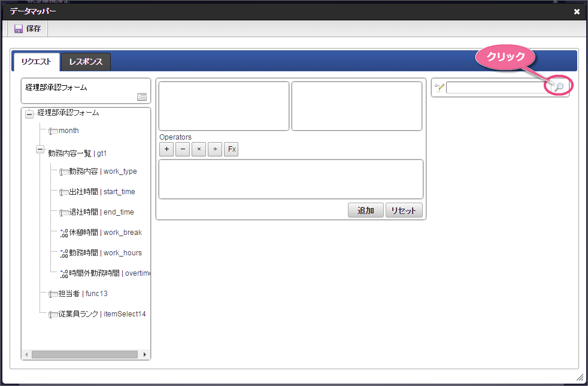
Task: Click the field icon beside 退社時間 end_time
Action: pyautogui.click(x=63, y=213)
